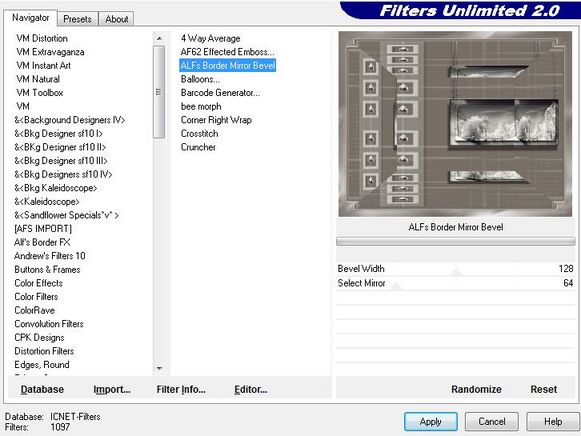
Task: Choose Corner Right Wrap filter
Action: [216, 120]
